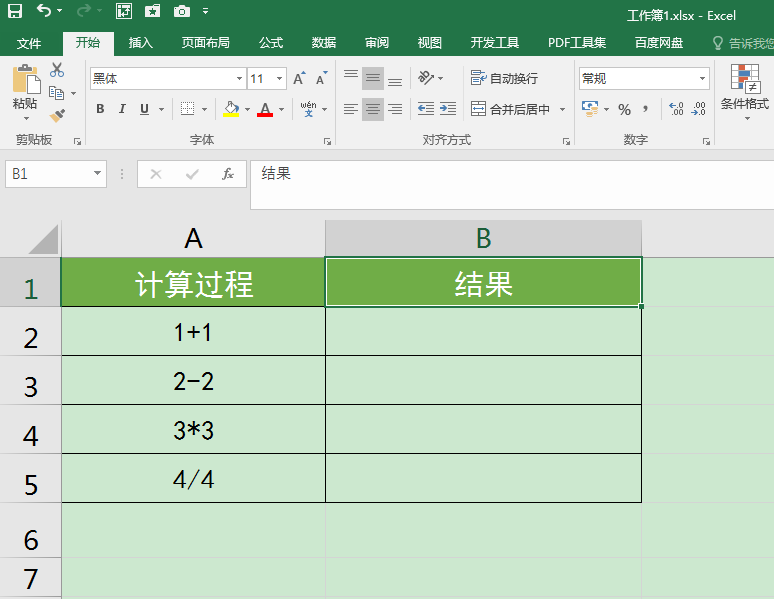Click the accounting currency format icon
This screenshot has width=774, height=599.
click(x=590, y=109)
